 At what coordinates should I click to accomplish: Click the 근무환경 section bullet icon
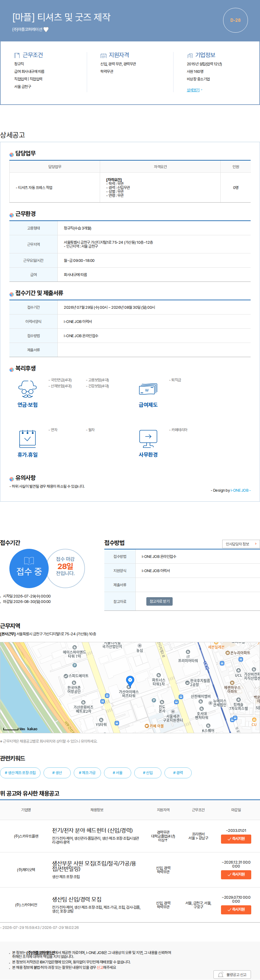point(11,215)
